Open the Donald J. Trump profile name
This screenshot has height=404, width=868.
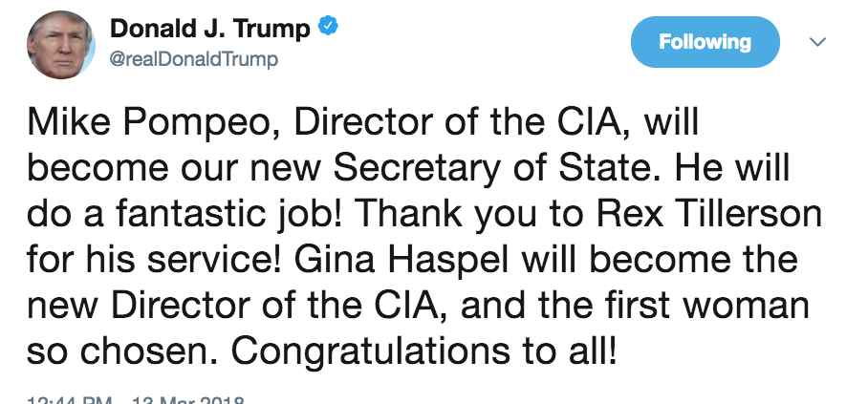pyautogui.click(x=210, y=30)
